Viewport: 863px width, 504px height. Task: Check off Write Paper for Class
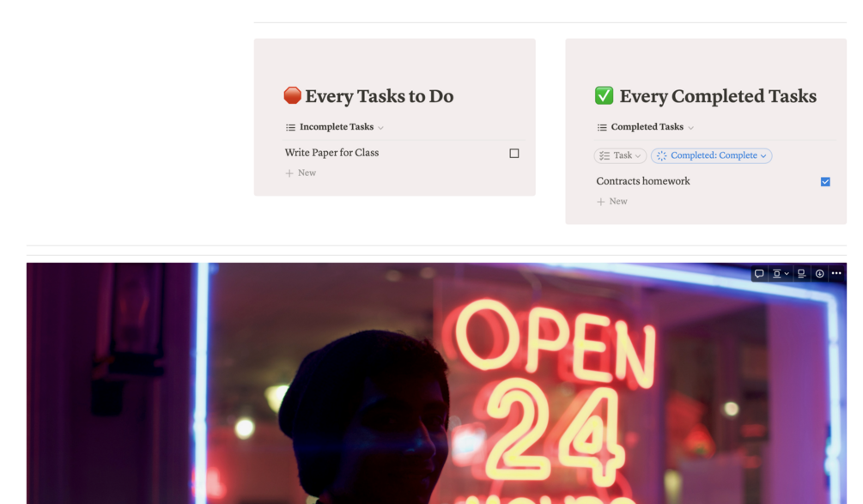514,154
